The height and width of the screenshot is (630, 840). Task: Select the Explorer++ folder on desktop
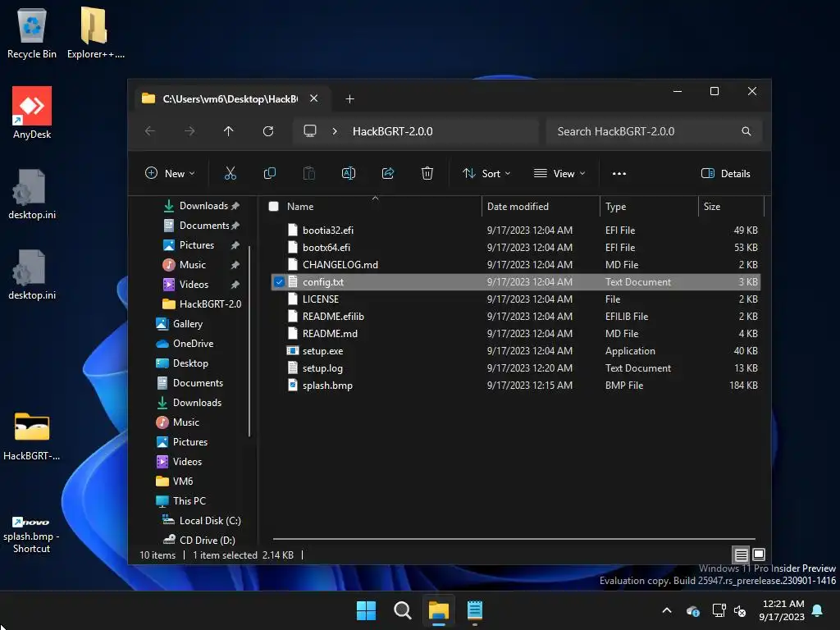click(x=95, y=33)
